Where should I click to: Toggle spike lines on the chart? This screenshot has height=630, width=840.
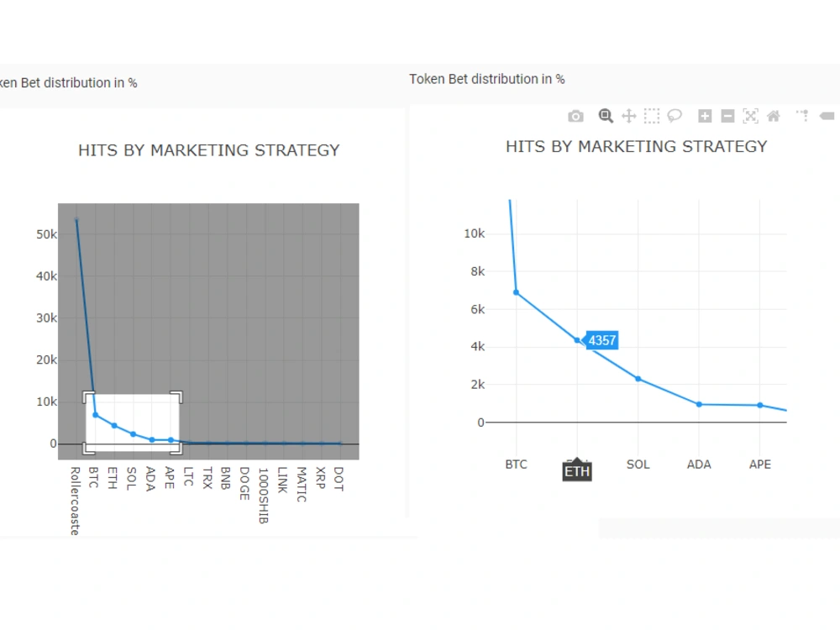click(802, 115)
